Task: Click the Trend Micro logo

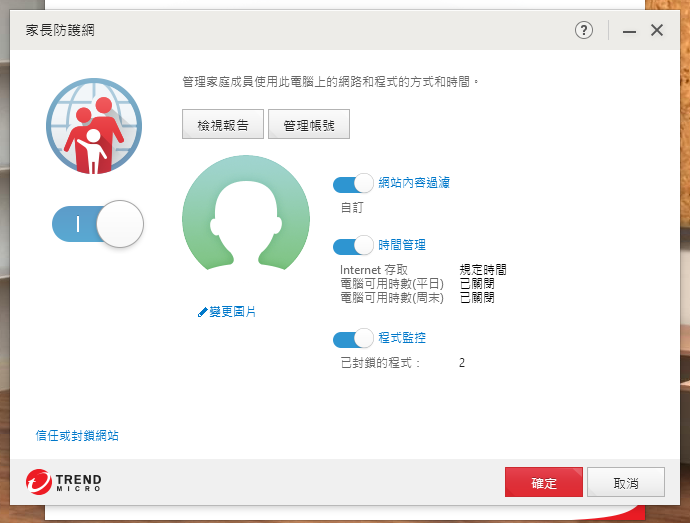Action: click(x=64, y=482)
